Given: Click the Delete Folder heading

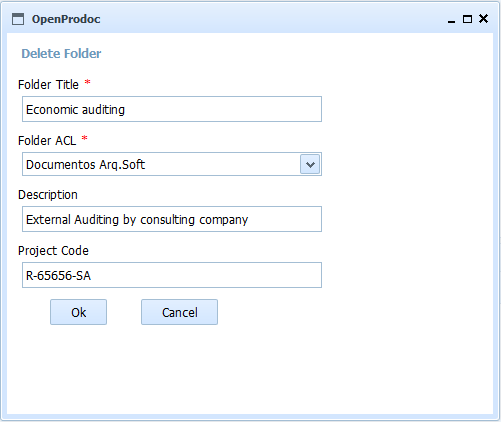Looking at the screenshot, I should coord(61,54).
